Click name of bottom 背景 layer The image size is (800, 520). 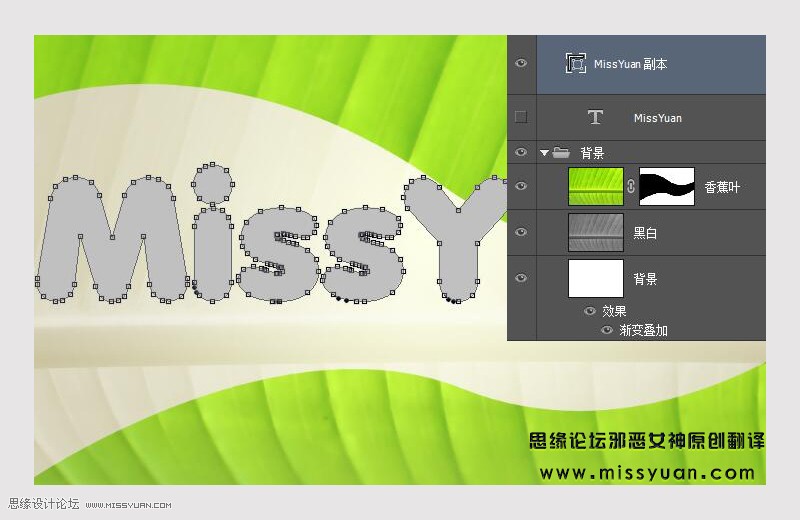[645, 279]
